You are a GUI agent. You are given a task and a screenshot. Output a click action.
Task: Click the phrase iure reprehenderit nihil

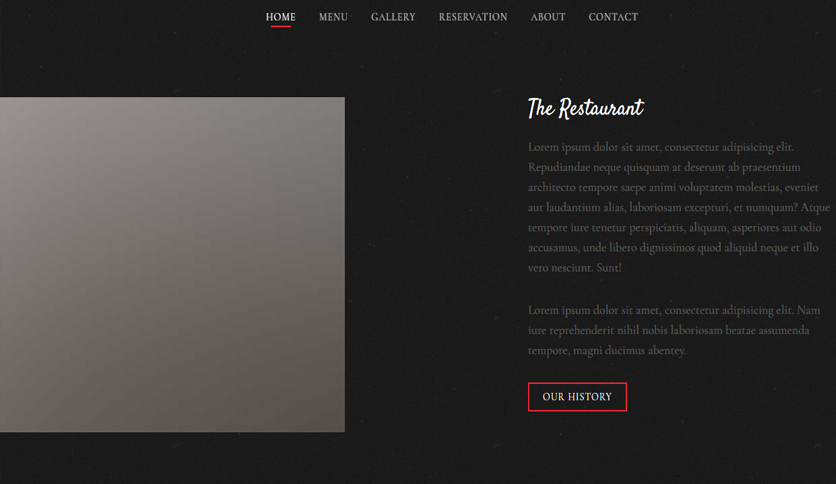(x=583, y=330)
